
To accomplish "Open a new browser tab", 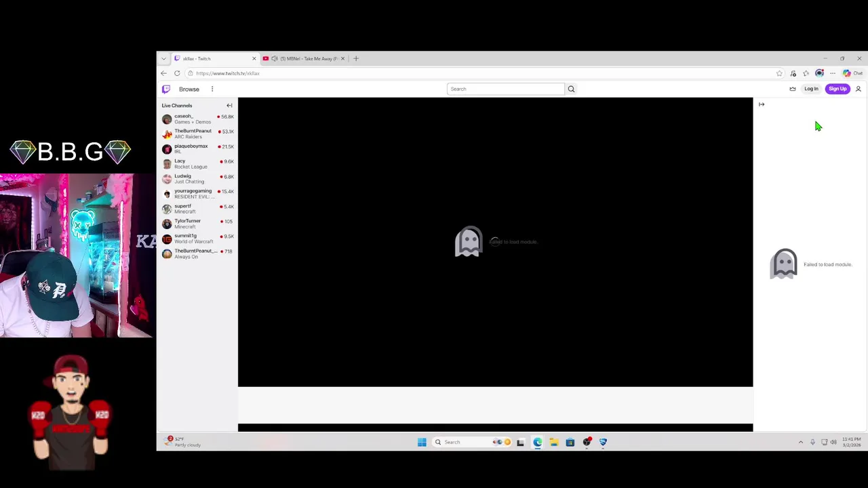I will 356,59.
